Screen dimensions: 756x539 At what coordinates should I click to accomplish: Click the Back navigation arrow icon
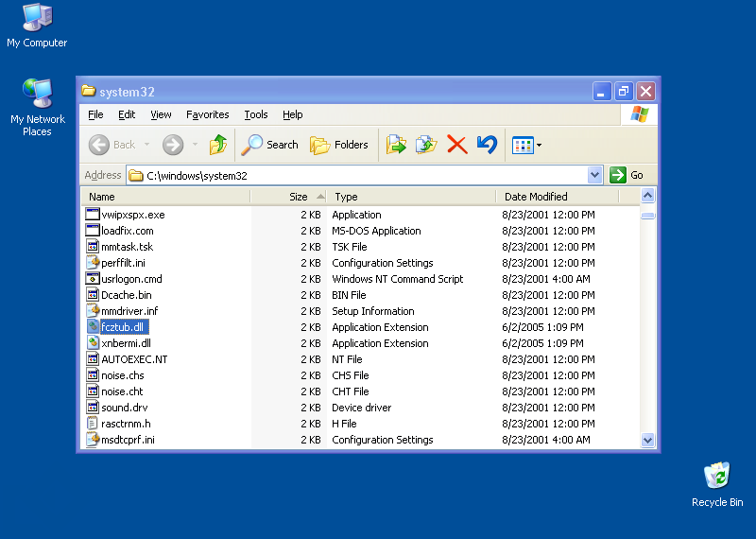click(99, 145)
